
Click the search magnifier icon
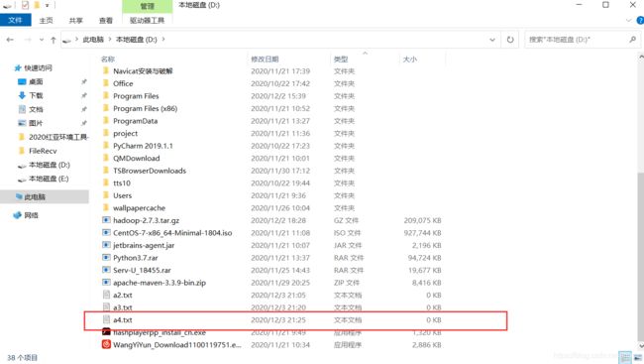tap(632, 40)
